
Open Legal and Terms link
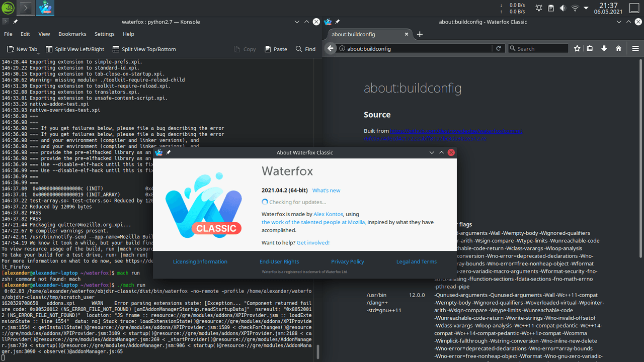[417, 261]
